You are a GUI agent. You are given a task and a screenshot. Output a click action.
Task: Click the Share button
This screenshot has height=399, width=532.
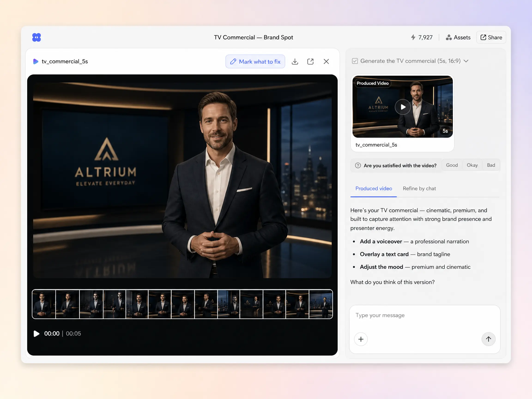pyautogui.click(x=491, y=37)
